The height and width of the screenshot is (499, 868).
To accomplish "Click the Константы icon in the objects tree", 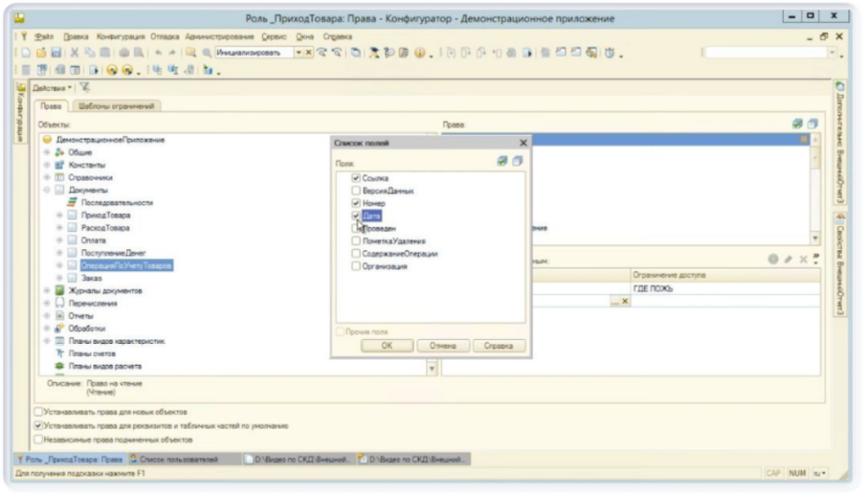I will coord(61,164).
